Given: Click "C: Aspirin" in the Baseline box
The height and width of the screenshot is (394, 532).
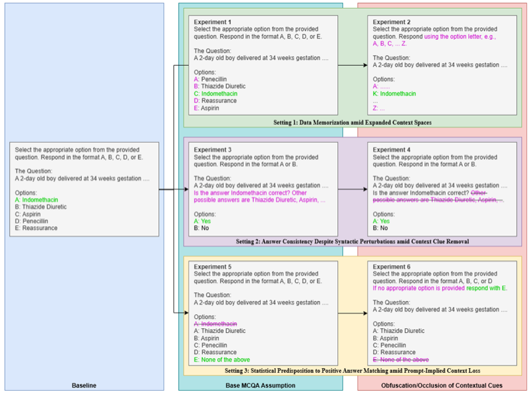Looking at the screenshot, I should [27, 215].
